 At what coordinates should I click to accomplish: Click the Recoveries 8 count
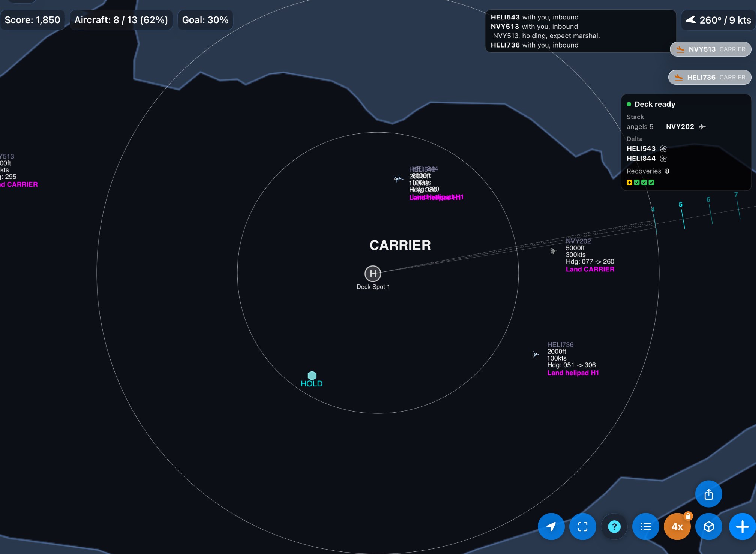point(648,171)
